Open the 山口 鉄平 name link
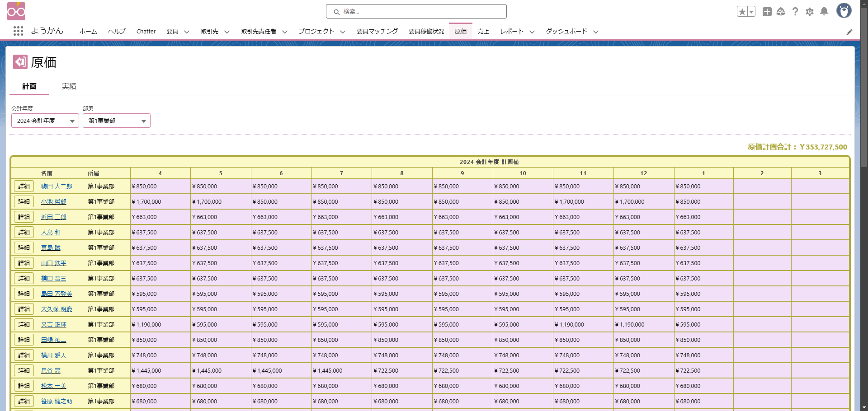The image size is (868, 411). (x=54, y=263)
